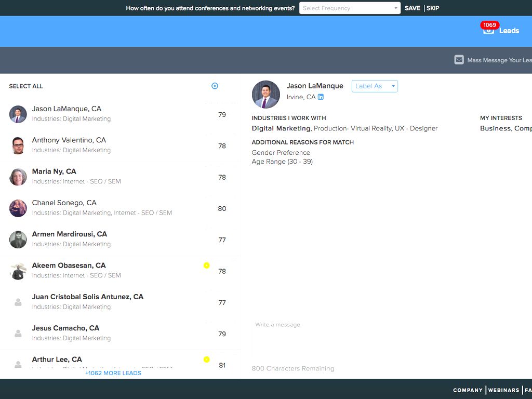532x399 pixels.
Task: Click placeholder avatar for Jesus Camacho
Action: 18,333
